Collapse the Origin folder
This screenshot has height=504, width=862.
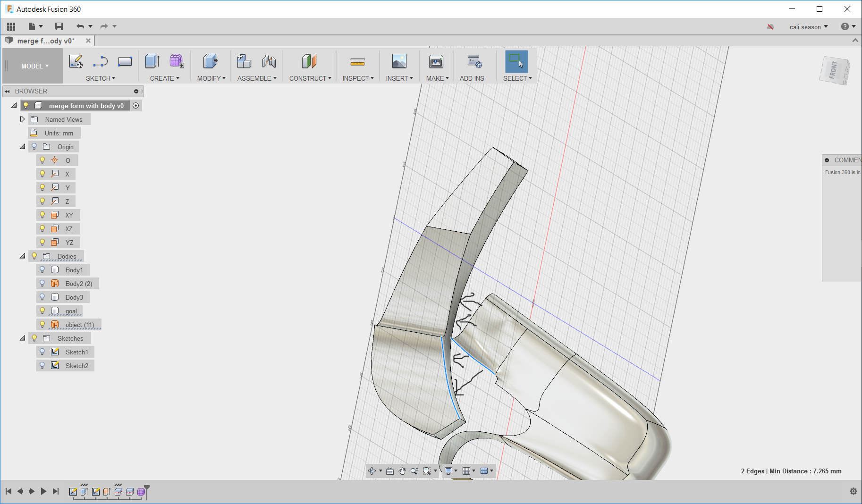click(22, 147)
